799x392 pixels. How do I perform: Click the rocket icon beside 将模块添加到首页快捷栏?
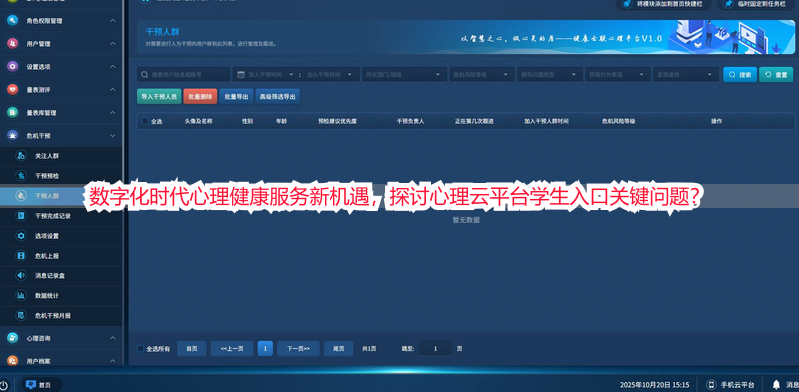[x=626, y=4]
